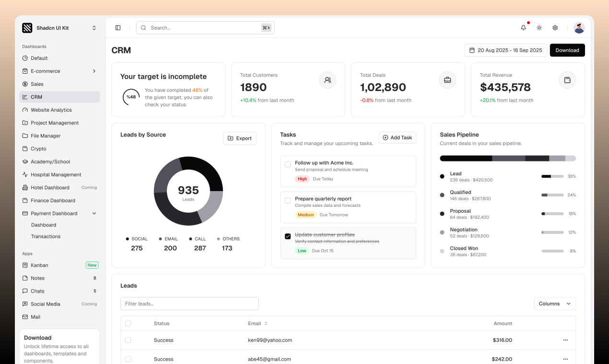Select the header checkbox in the Leads table
Image resolution: width=609 pixels, height=364 pixels.
click(128, 323)
